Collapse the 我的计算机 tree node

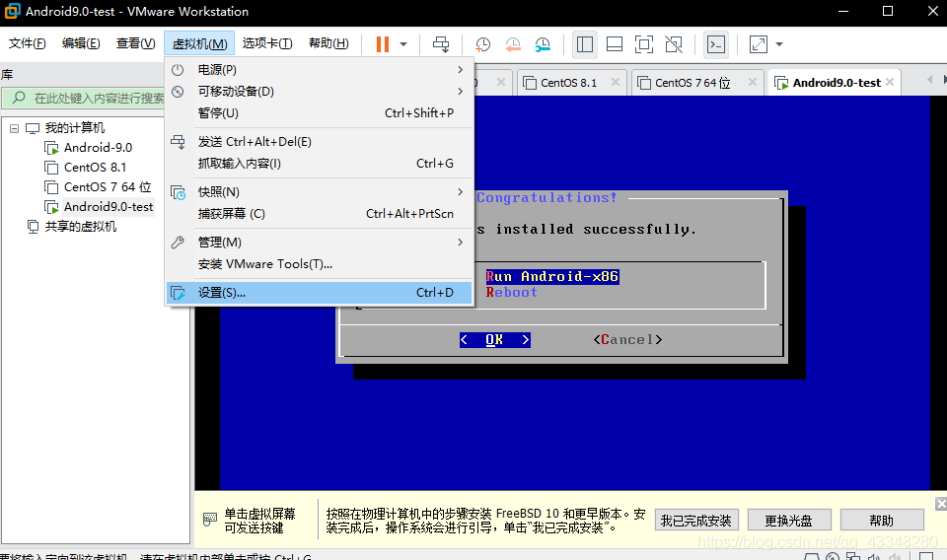[x=15, y=128]
